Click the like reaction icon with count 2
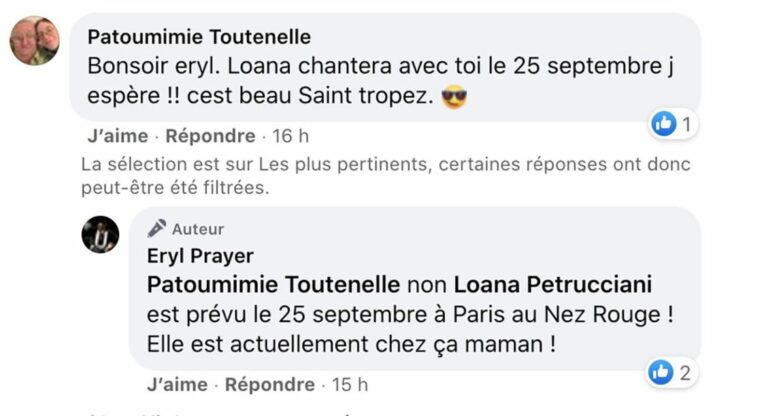The height and width of the screenshot is (416, 762). (661, 372)
